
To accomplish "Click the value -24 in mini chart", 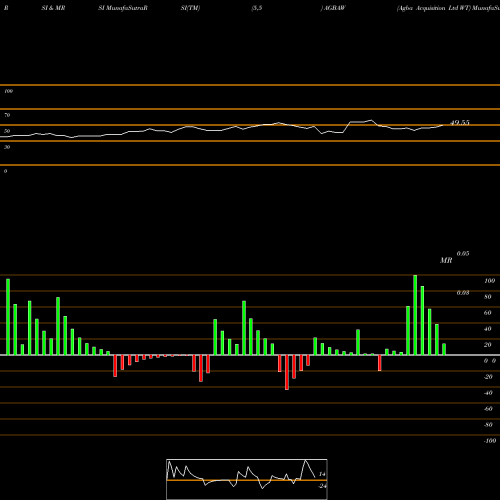I will point(322,486).
